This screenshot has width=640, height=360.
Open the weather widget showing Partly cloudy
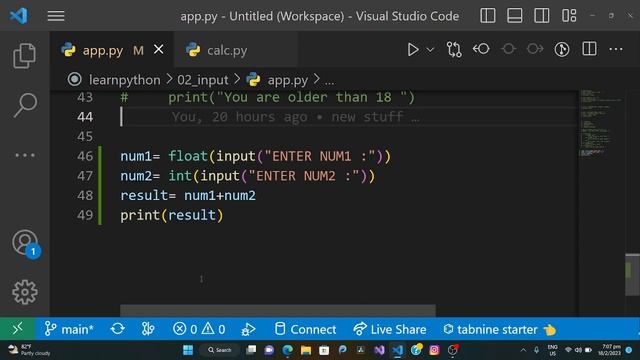point(29,350)
